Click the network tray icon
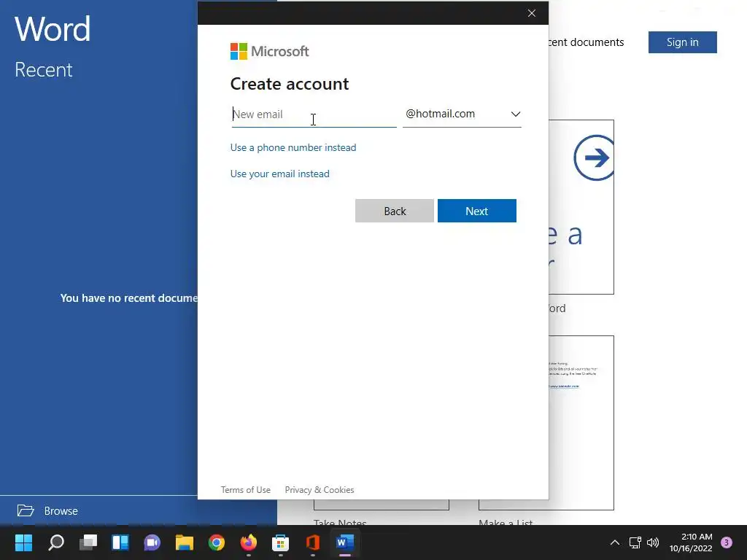 [x=635, y=542]
